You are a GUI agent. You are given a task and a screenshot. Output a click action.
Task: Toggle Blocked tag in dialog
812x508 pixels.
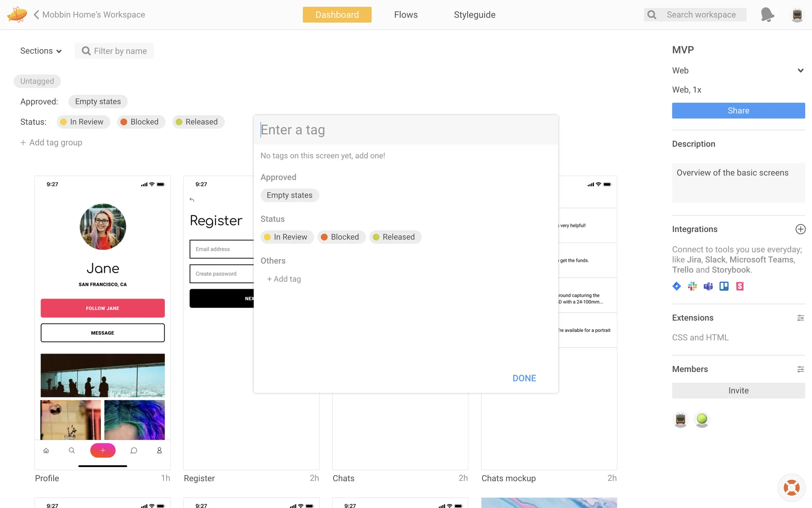tap(341, 237)
